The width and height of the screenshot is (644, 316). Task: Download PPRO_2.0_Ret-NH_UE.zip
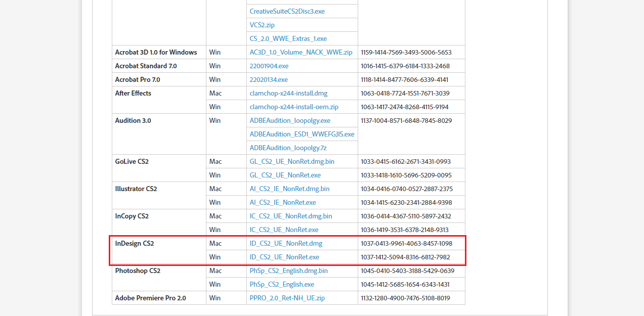pos(287,298)
